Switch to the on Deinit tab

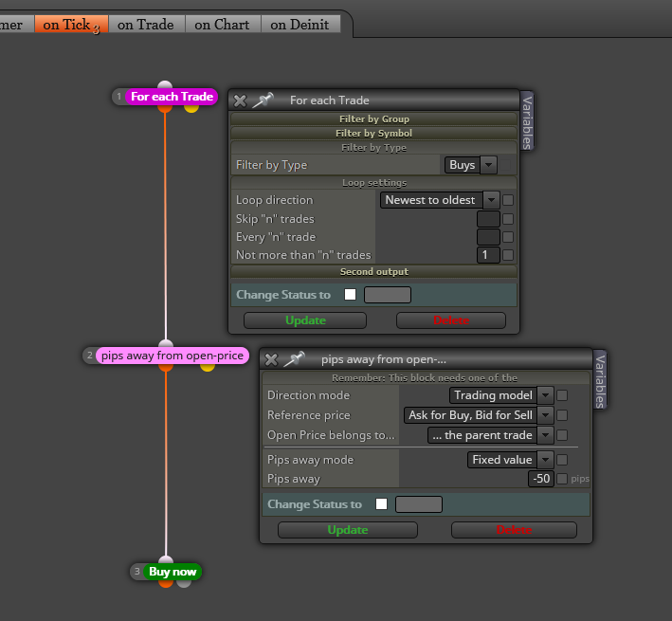pyautogui.click(x=300, y=25)
